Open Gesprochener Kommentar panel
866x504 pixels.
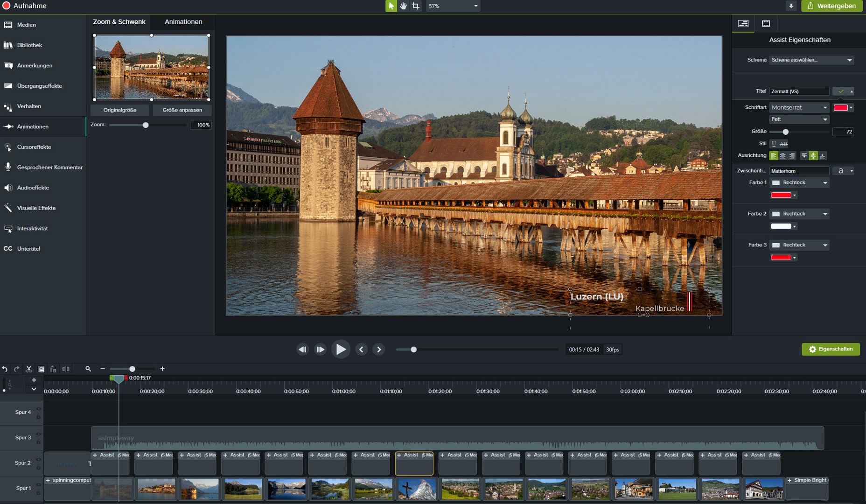tap(43, 167)
